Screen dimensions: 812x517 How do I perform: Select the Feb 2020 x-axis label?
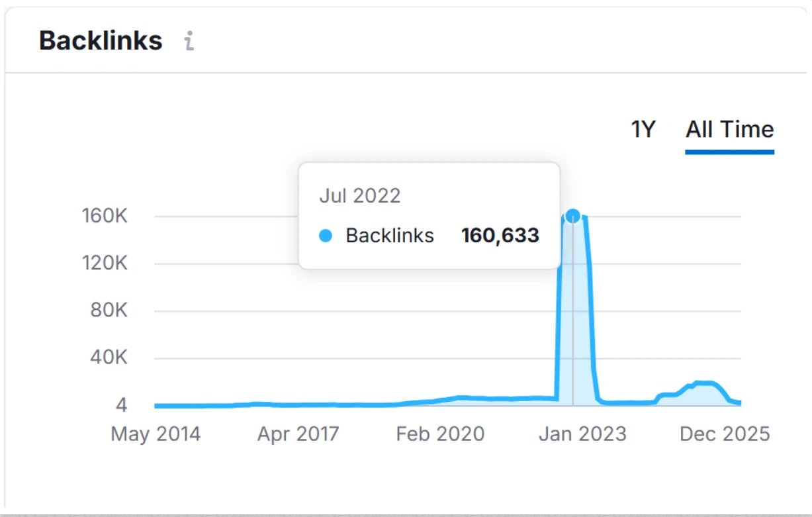click(x=440, y=434)
